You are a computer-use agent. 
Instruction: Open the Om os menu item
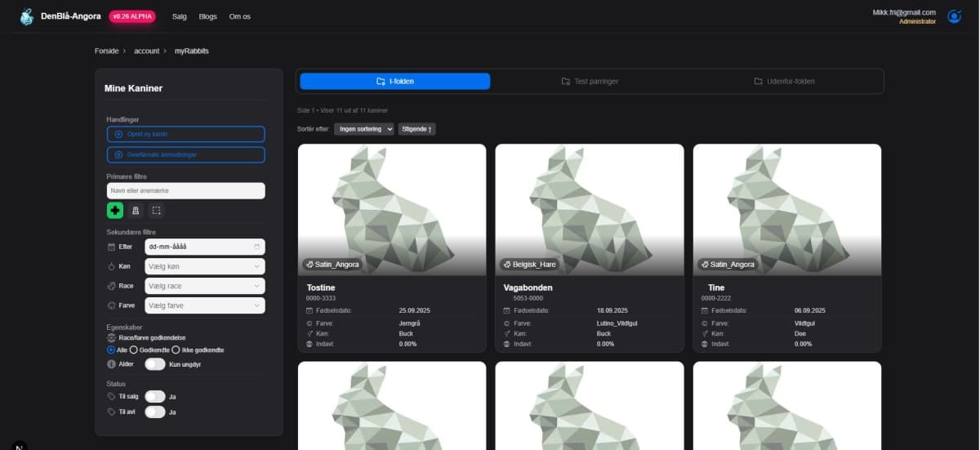coord(240,16)
